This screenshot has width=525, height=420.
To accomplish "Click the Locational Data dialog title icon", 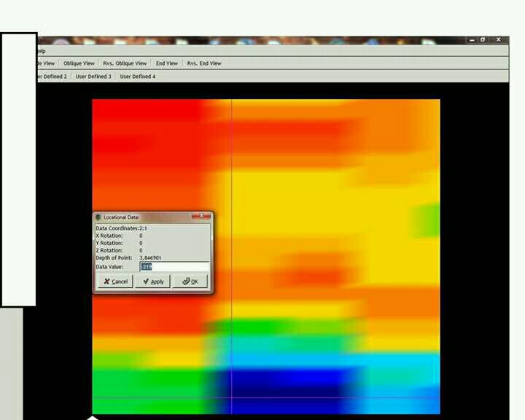I will point(98,217).
